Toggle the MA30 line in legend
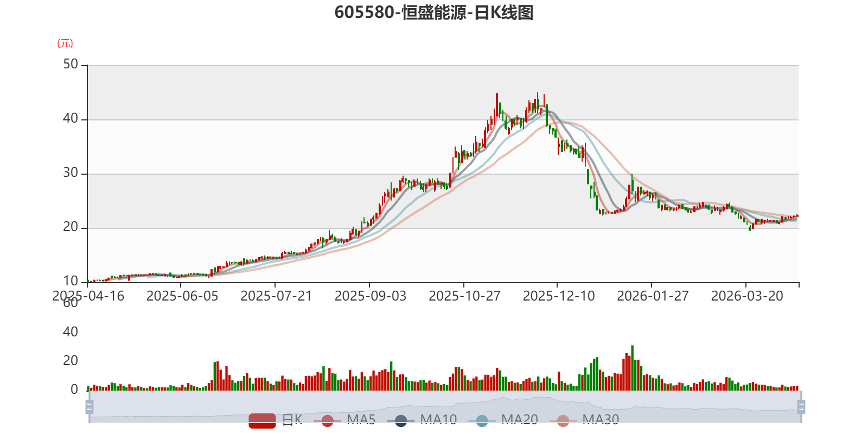This screenshot has height=434, width=868. pos(584,420)
